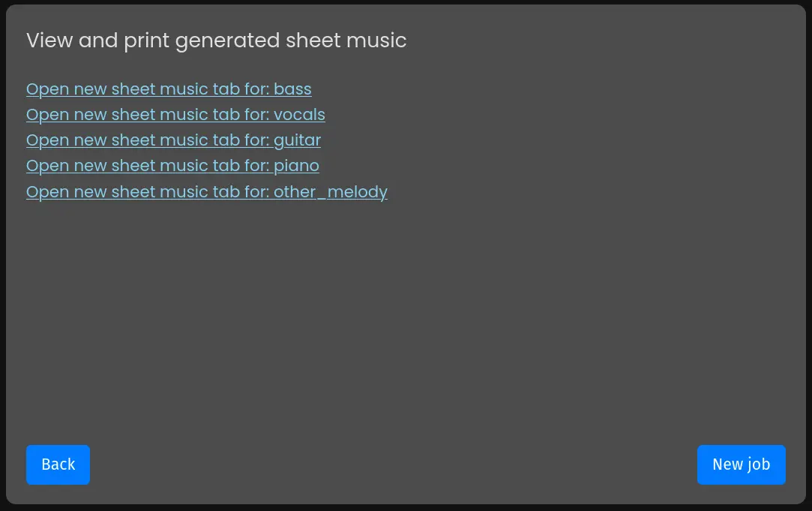This screenshot has width=812, height=511.
Task: Open sheet music tab for piano
Action: click(172, 166)
